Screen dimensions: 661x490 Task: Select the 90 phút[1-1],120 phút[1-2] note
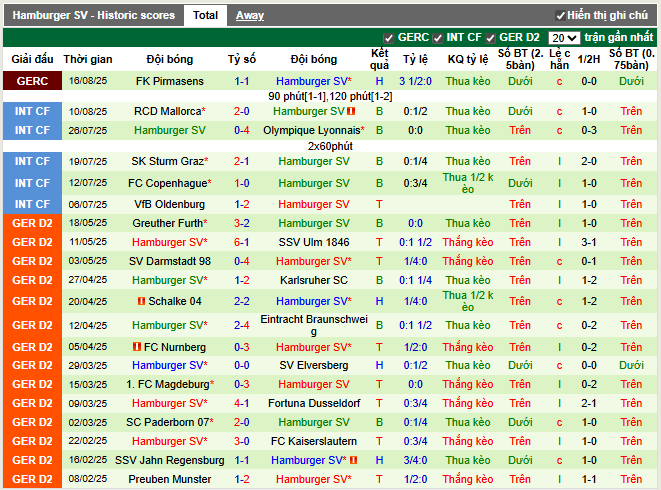pyautogui.click(x=330, y=97)
